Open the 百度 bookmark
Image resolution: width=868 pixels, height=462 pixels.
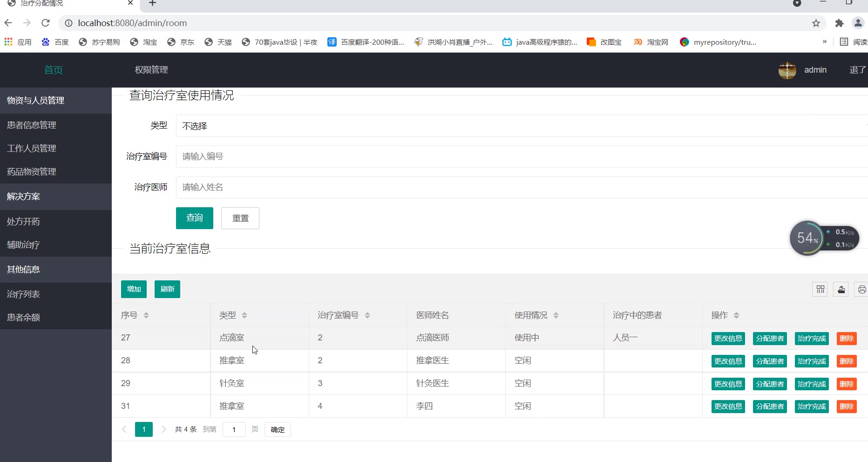tap(55, 42)
